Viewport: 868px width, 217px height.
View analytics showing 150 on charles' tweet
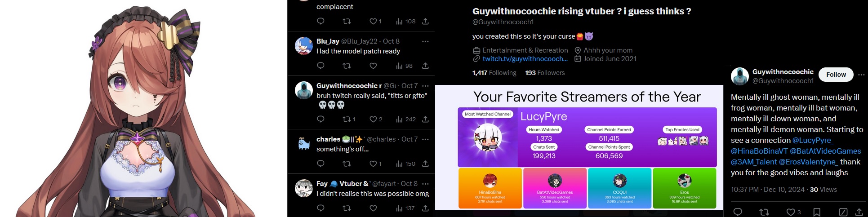[405, 164]
